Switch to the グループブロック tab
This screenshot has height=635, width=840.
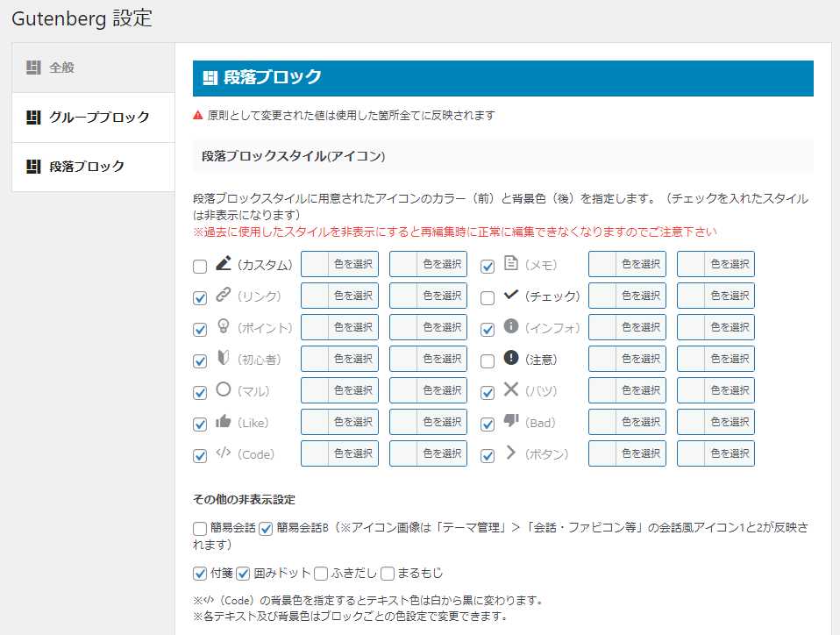tap(93, 118)
